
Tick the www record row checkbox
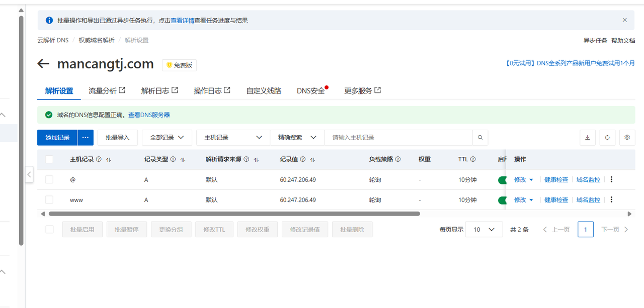click(49, 199)
